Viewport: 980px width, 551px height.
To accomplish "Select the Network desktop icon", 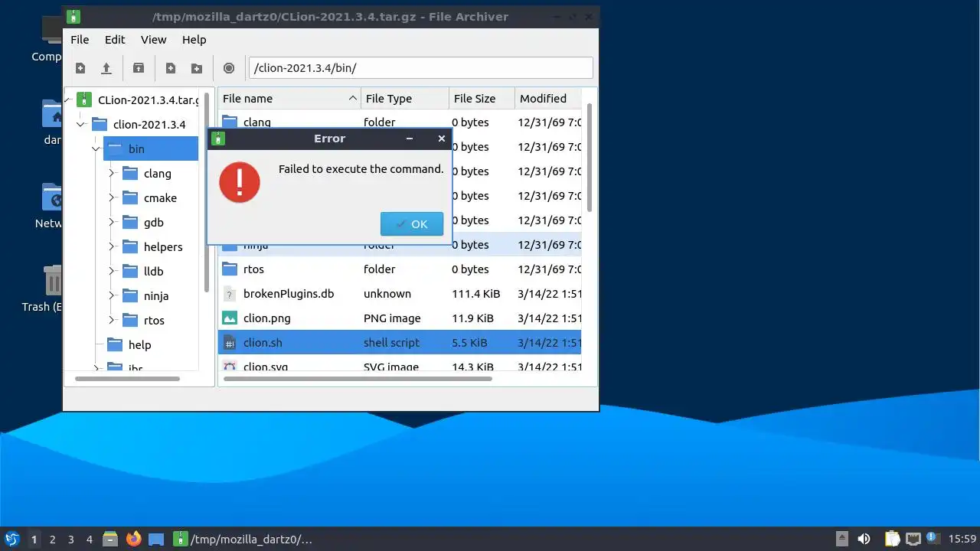I will coord(51,197).
